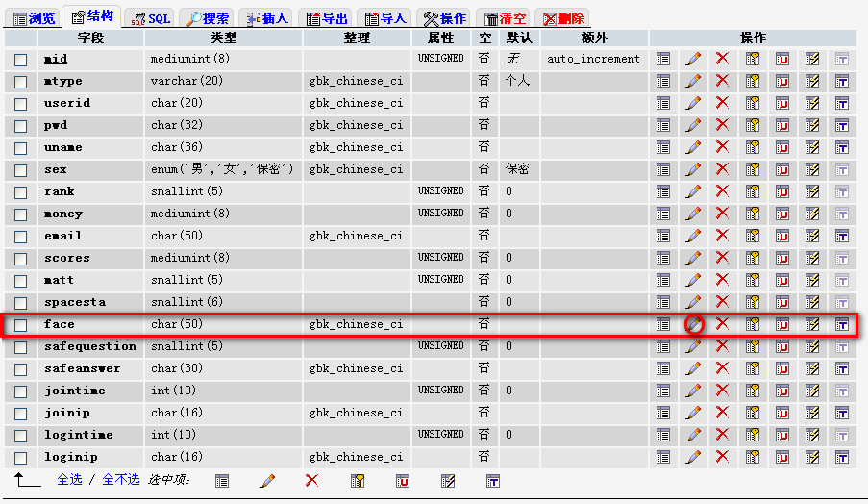
Task: Browse distinct values of the sex field
Action: 663,169
